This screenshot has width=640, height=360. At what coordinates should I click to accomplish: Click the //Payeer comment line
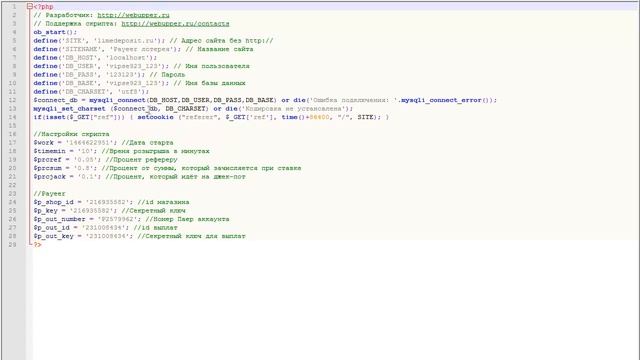coord(49,194)
